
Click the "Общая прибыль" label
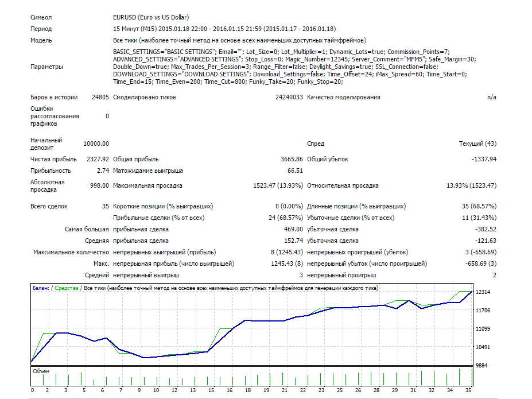[x=135, y=159]
